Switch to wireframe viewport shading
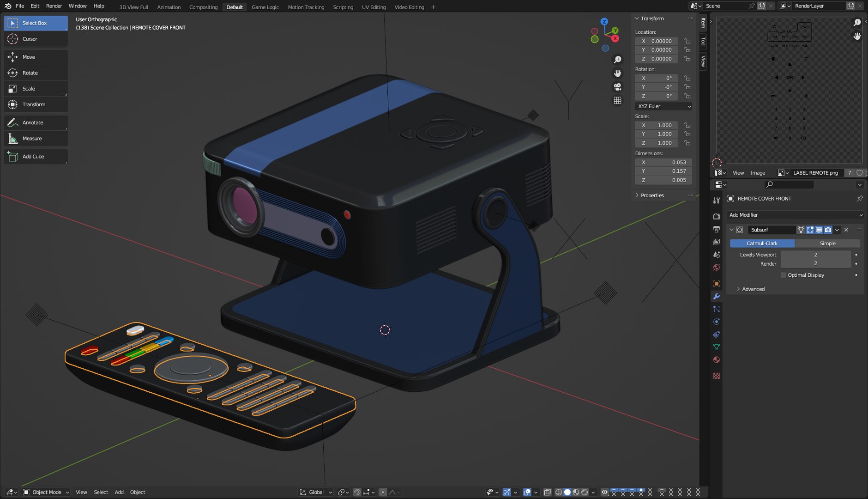 559,492
